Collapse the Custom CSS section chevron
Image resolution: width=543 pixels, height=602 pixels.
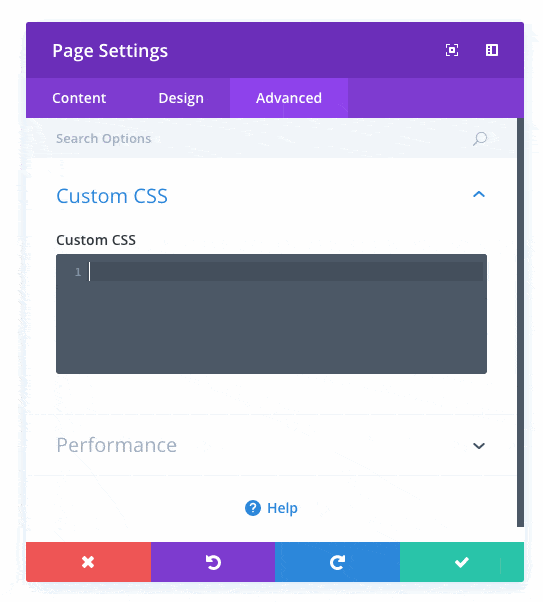479,195
